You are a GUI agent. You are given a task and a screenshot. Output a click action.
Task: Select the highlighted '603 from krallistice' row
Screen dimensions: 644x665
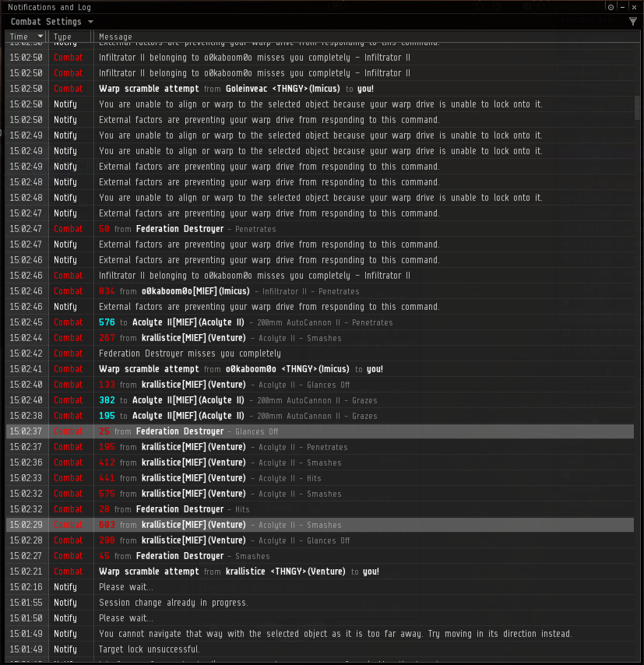pos(320,525)
